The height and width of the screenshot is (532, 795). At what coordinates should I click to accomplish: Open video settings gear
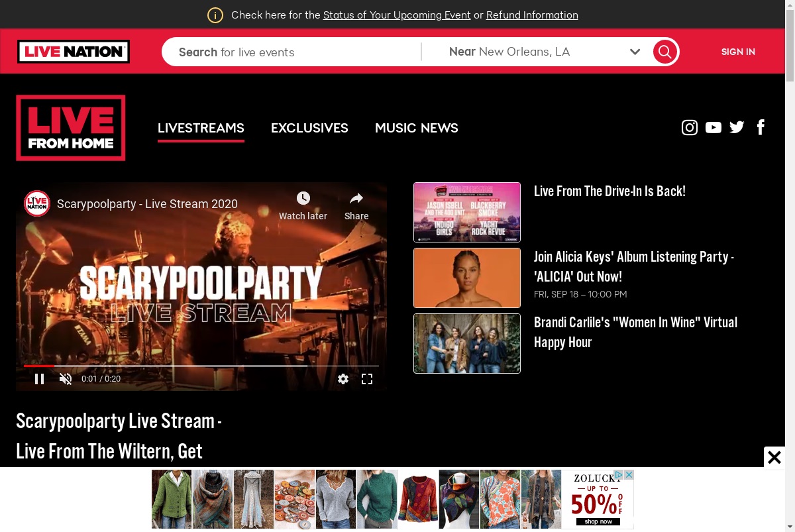pos(343,379)
